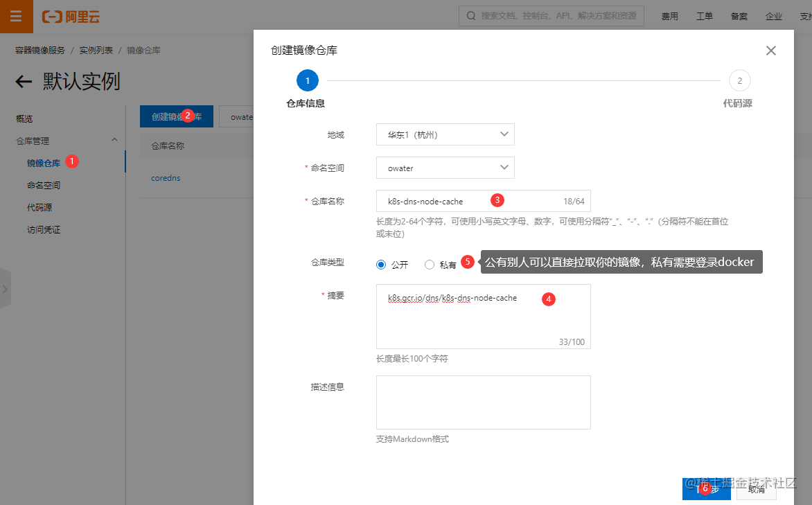Open the coredns repository link
This screenshot has width=812, height=505.
pos(166,177)
